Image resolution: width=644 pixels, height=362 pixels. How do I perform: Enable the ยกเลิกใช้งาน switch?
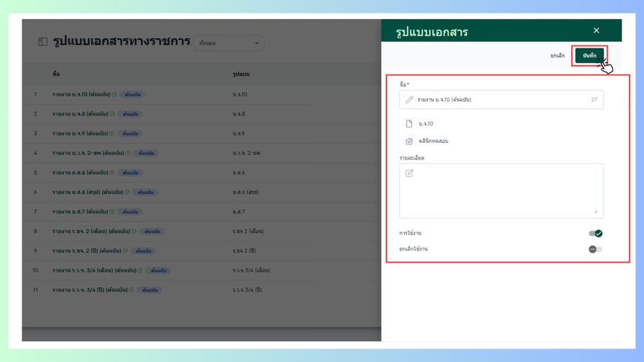tap(596, 249)
